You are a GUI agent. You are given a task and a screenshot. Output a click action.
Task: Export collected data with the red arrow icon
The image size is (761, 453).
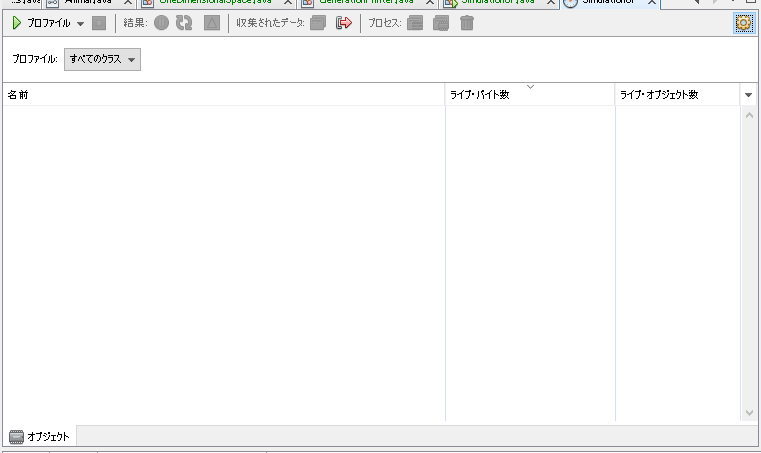click(x=344, y=23)
